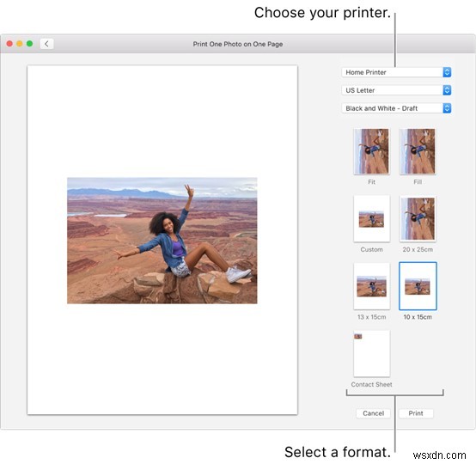Select the Contact Sheet format thumbnail

(371, 353)
